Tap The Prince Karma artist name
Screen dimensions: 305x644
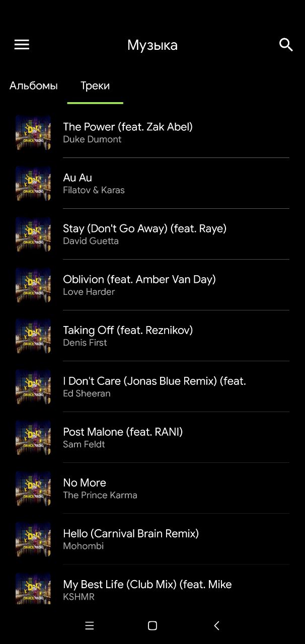point(100,495)
